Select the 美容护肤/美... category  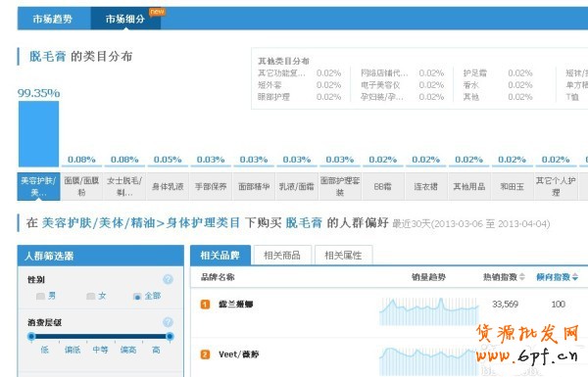pos(38,186)
